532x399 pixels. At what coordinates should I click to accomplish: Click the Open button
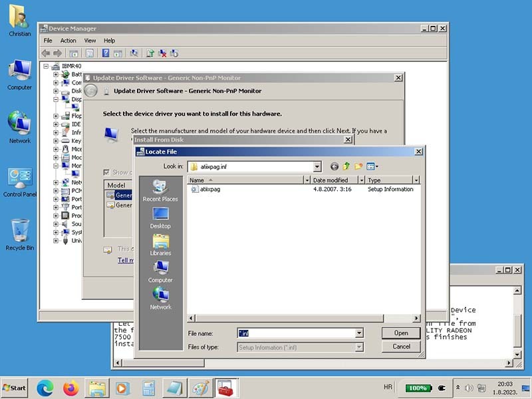pos(401,333)
